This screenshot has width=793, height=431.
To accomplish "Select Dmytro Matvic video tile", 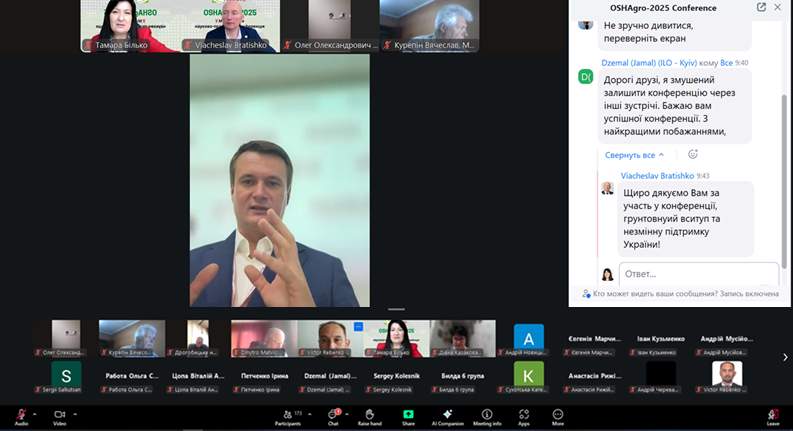I will (x=264, y=338).
